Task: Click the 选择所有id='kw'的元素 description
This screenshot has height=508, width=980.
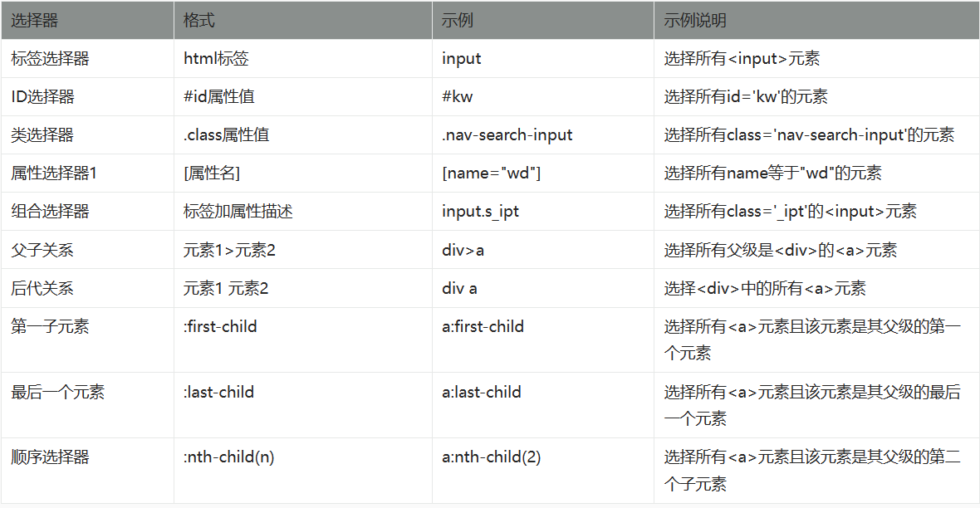Action: click(x=745, y=97)
